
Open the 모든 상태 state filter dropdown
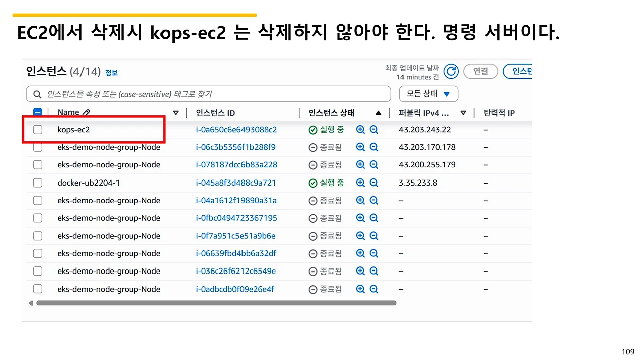429,94
